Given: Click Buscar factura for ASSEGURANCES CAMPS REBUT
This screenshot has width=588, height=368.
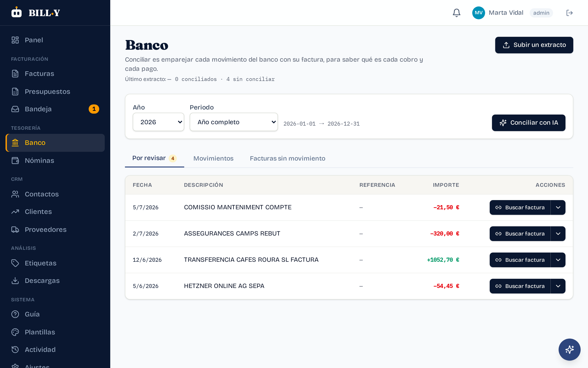Looking at the screenshot, I should pos(520,234).
